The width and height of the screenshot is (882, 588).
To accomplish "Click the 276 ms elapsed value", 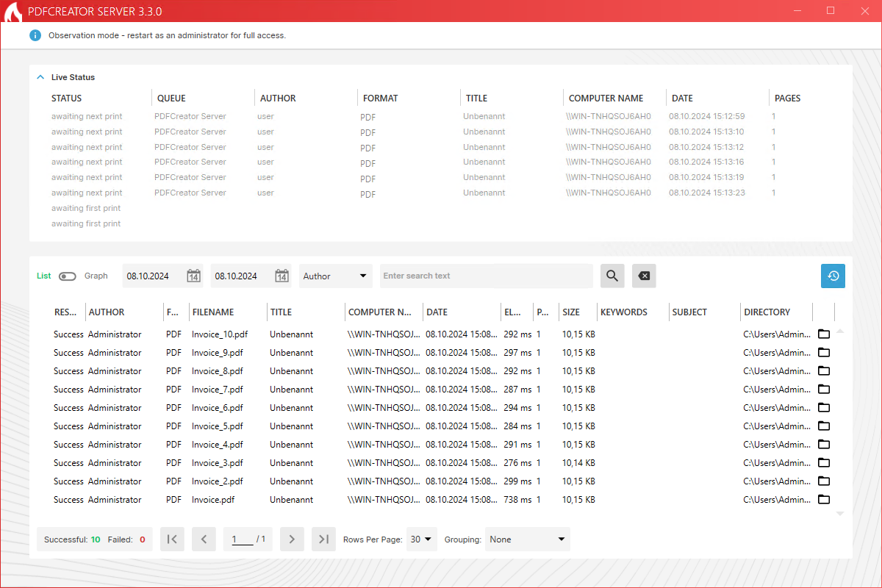I will (x=517, y=463).
